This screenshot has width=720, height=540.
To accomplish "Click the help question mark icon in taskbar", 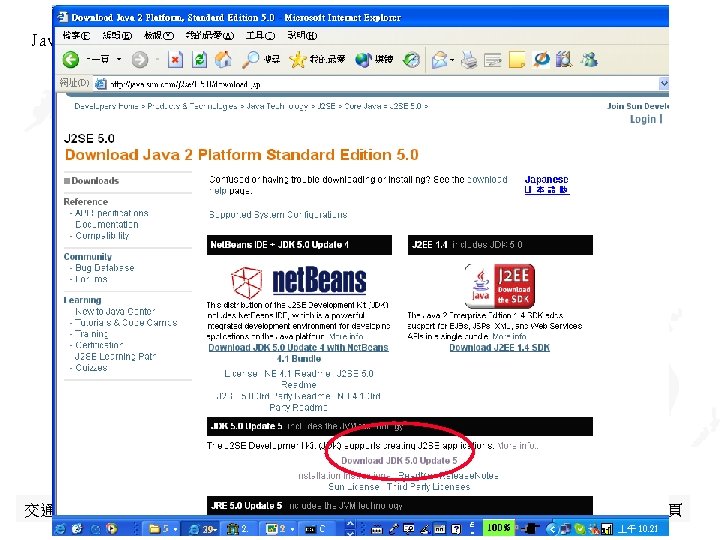I will tap(456, 529).
